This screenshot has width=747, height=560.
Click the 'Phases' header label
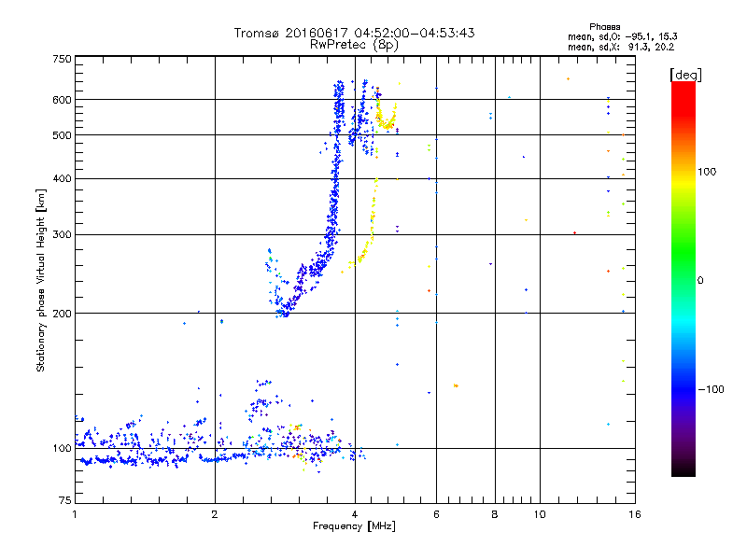(x=604, y=27)
